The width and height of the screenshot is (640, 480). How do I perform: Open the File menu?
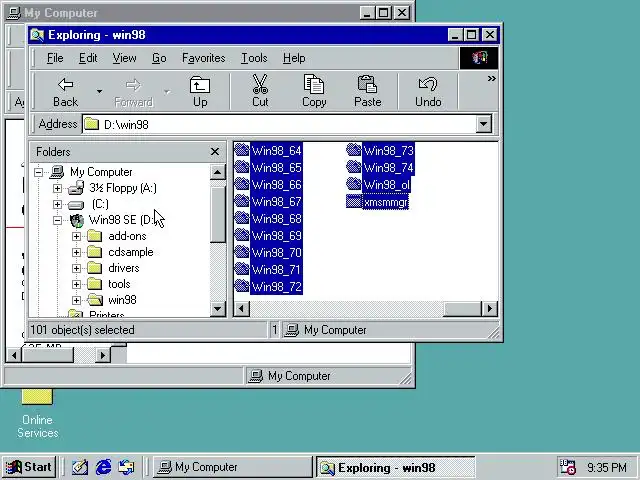coord(55,58)
